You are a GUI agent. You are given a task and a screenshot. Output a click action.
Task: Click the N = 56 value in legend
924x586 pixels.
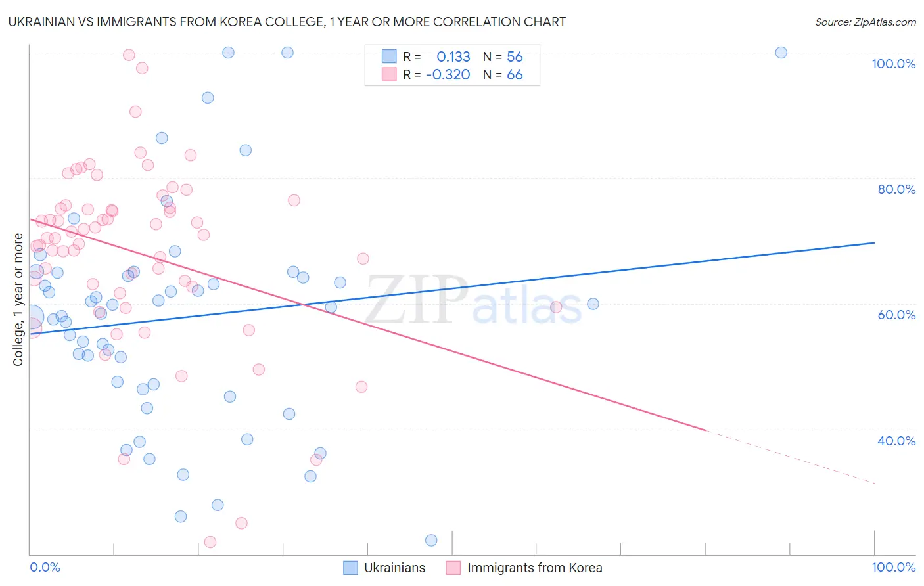pos(503,56)
